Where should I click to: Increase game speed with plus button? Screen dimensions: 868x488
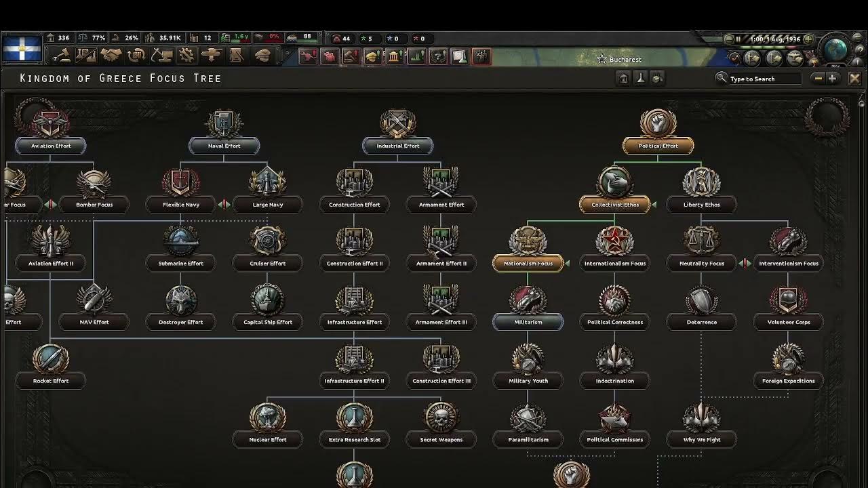(x=808, y=39)
